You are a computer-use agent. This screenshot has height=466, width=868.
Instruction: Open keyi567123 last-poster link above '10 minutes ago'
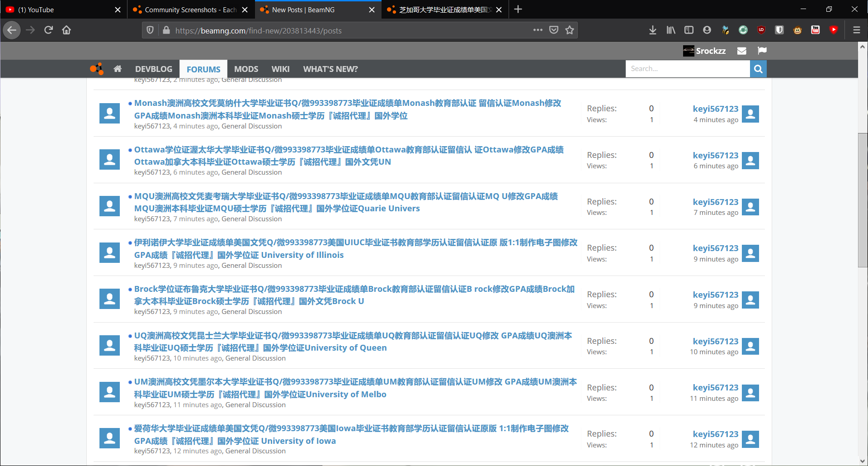click(x=716, y=341)
